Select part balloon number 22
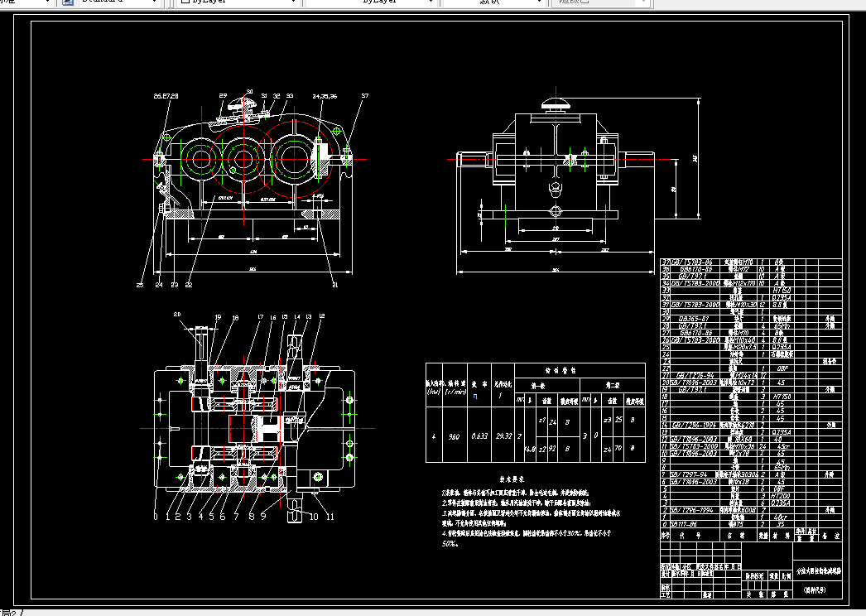 [x=189, y=285]
